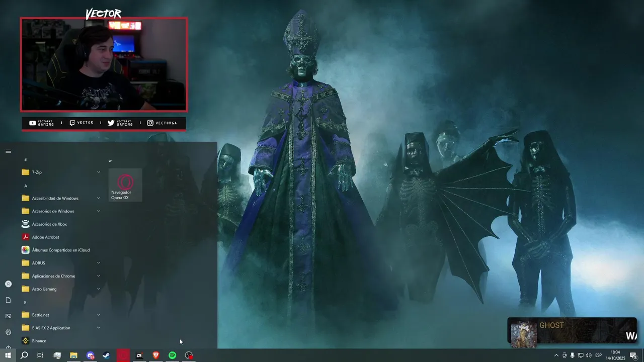Expand the Start menu hamburger icon
The image size is (644, 362).
[8, 151]
